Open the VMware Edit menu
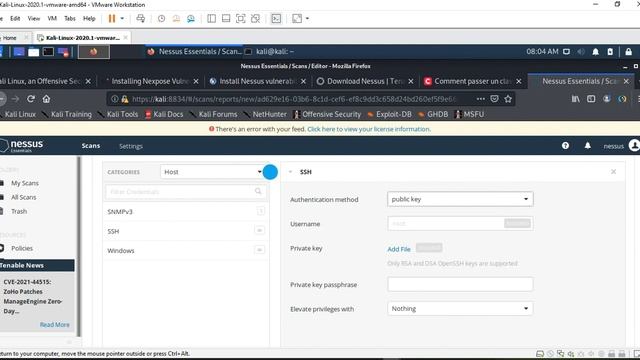This screenshot has width=640, height=360. pyautogui.click(x=15, y=18)
